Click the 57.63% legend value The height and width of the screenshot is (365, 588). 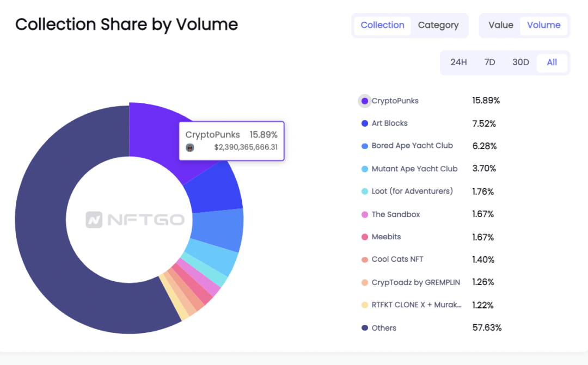coord(487,328)
